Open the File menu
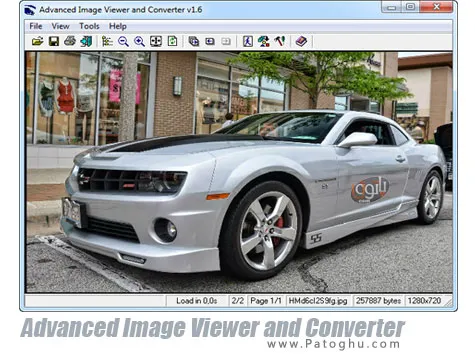 tap(36, 26)
